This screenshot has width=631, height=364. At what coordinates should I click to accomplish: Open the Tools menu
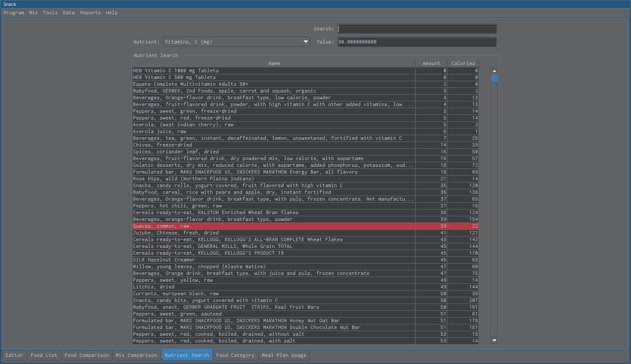point(50,13)
